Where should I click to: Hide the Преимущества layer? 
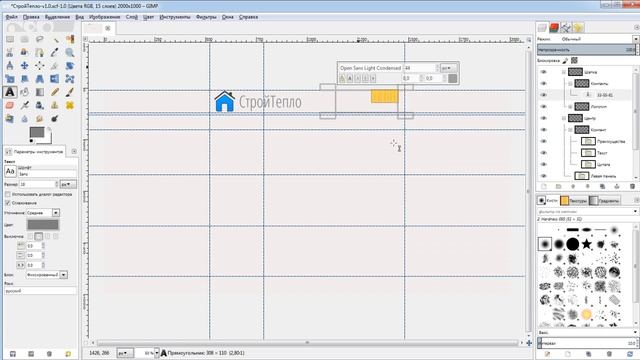543,141
